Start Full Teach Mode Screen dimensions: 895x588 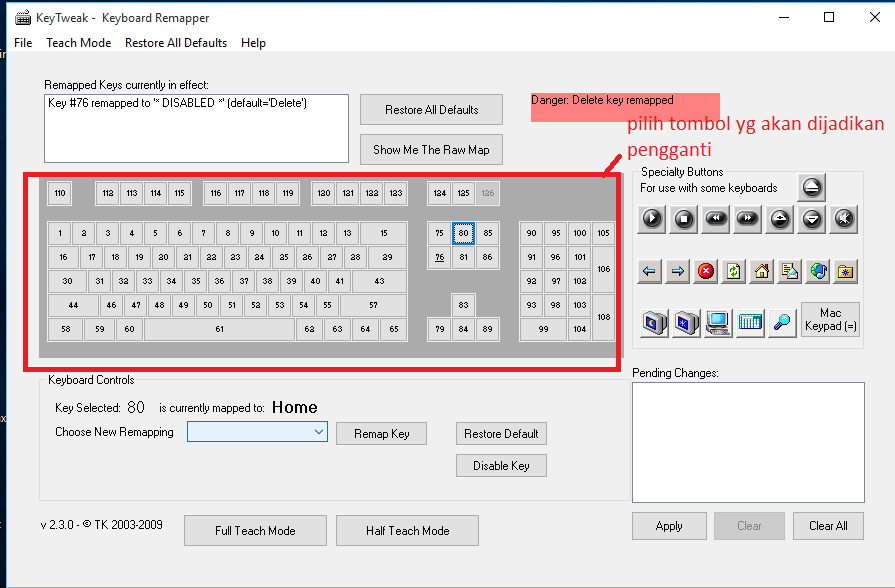(x=255, y=531)
